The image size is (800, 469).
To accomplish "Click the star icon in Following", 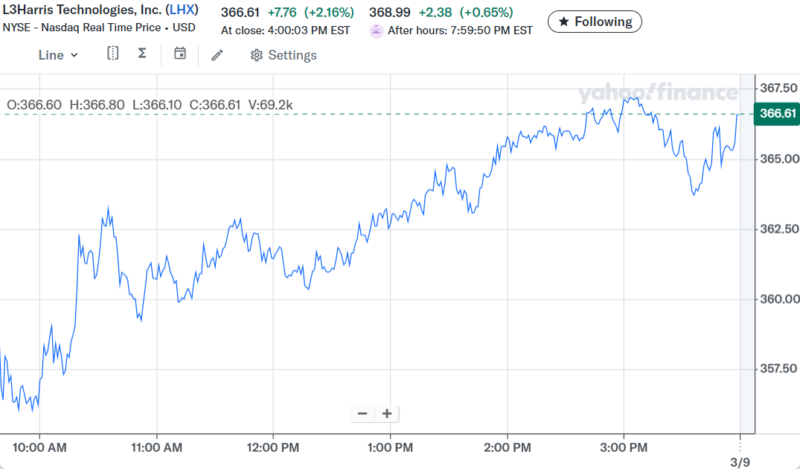I will 564,21.
